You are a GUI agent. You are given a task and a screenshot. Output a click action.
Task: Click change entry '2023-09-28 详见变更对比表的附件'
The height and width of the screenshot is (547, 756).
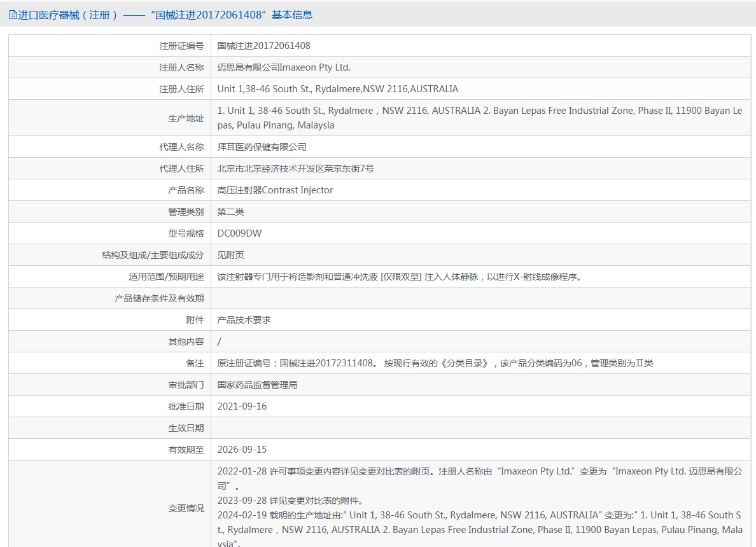(x=290, y=501)
